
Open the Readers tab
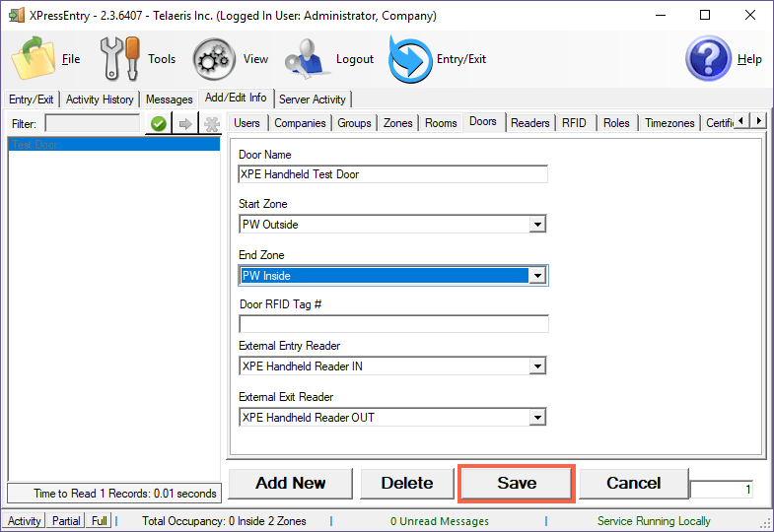click(x=530, y=123)
